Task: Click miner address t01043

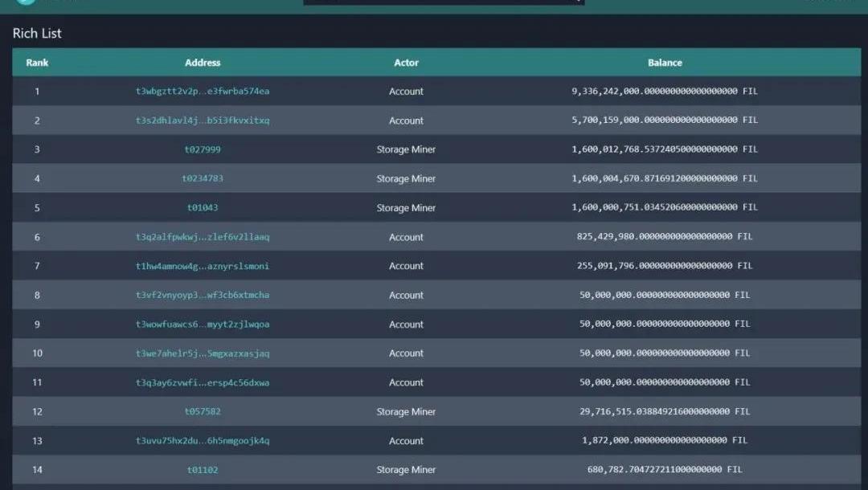Action: 203,208
